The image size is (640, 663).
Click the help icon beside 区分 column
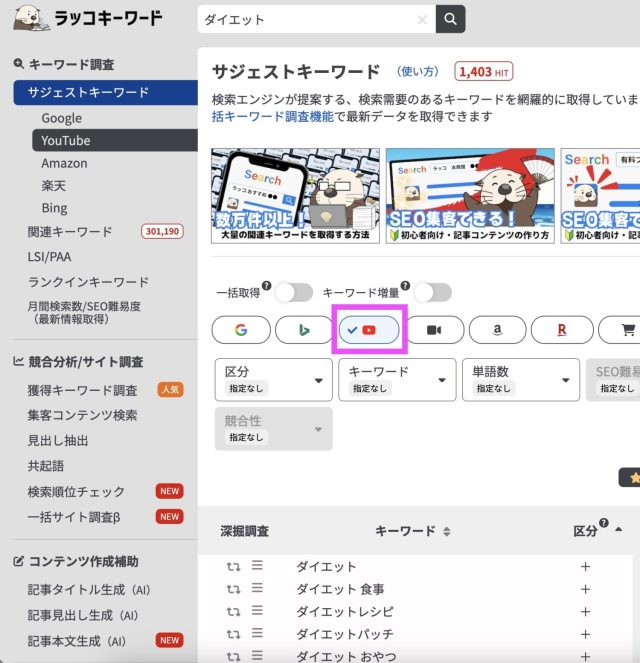604,524
